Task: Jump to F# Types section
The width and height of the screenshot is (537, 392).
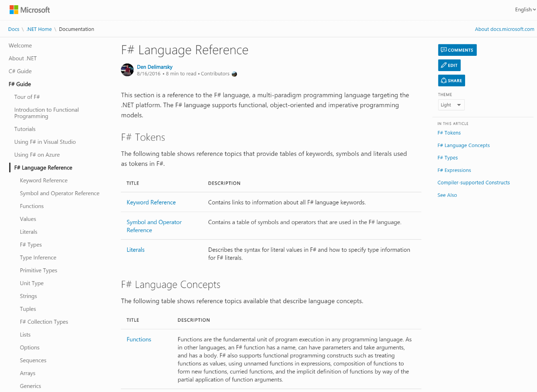Action: pos(447,158)
